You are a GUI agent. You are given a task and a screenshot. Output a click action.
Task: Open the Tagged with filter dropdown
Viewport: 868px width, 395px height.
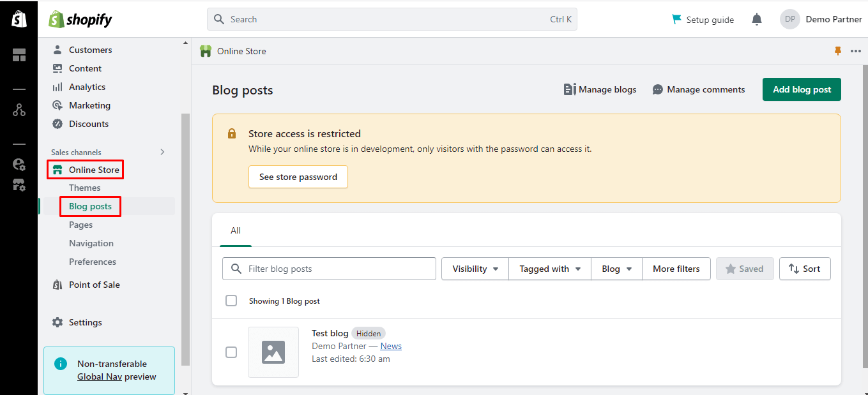[x=550, y=269]
